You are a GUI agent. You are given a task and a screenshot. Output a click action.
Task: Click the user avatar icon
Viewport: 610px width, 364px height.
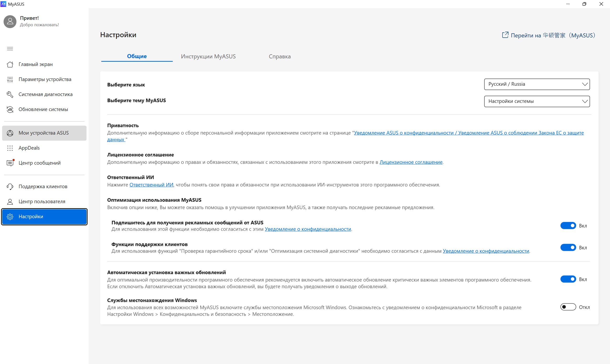point(10,22)
